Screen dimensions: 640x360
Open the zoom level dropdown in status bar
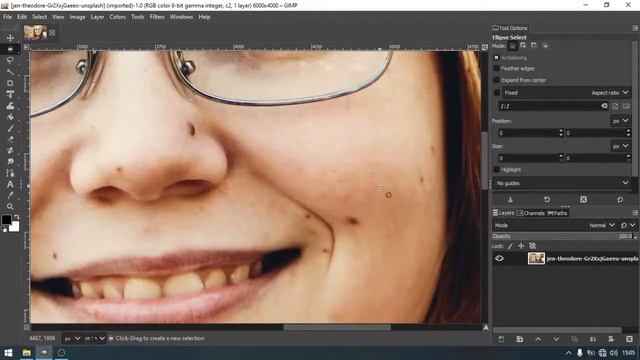pyautogui.click(x=94, y=338)
